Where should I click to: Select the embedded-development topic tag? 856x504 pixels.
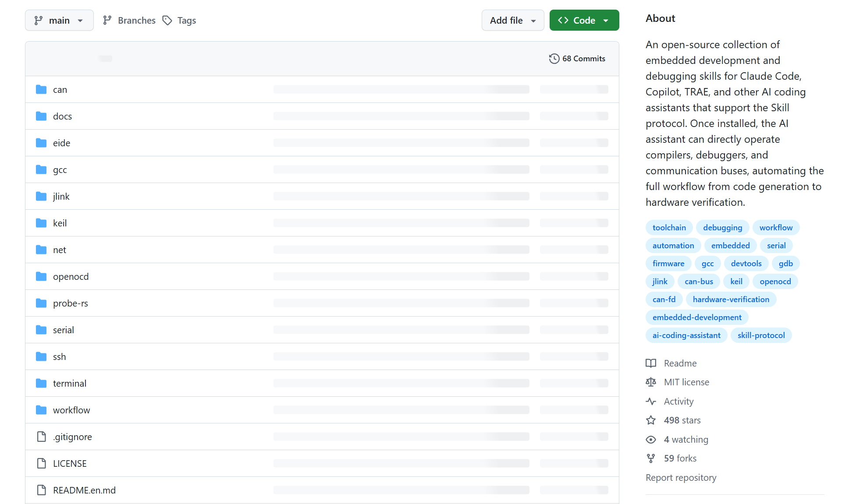point(697,317)
